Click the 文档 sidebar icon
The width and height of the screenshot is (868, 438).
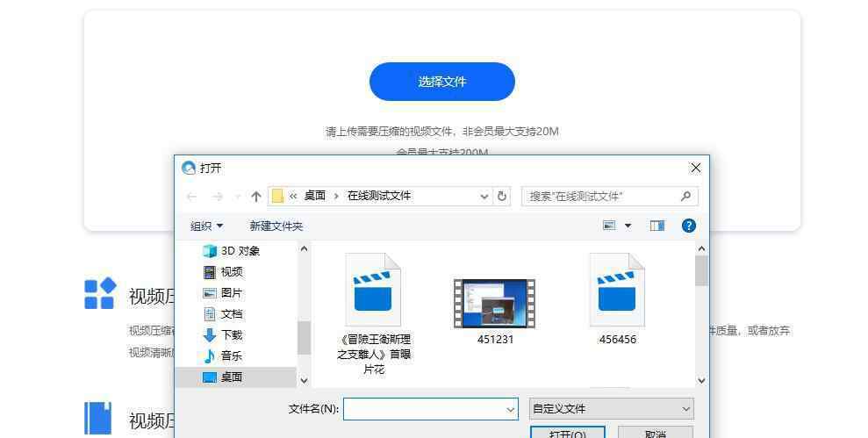tap(210, 314)
